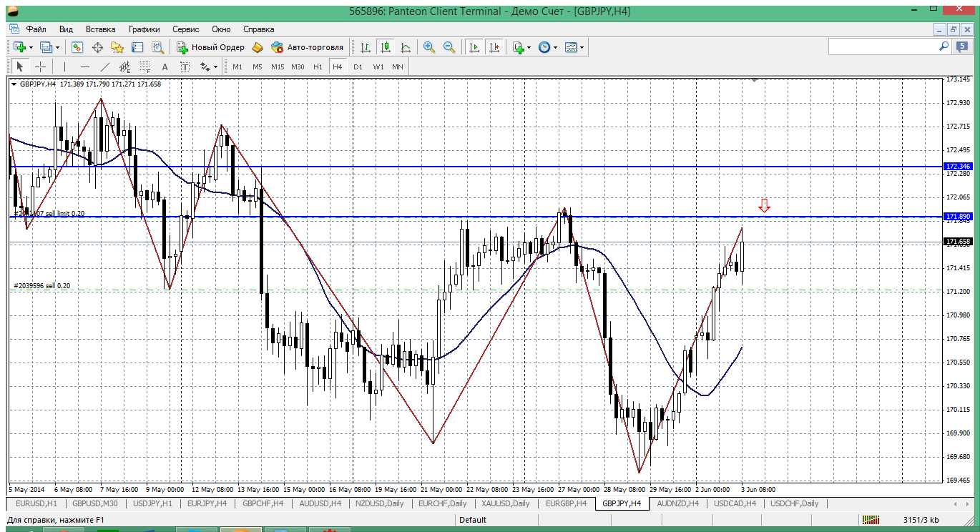Image resolution: width=980 pixels, height=532 pixels.
Task: Open the Справка menu
Action: point(259,29)
